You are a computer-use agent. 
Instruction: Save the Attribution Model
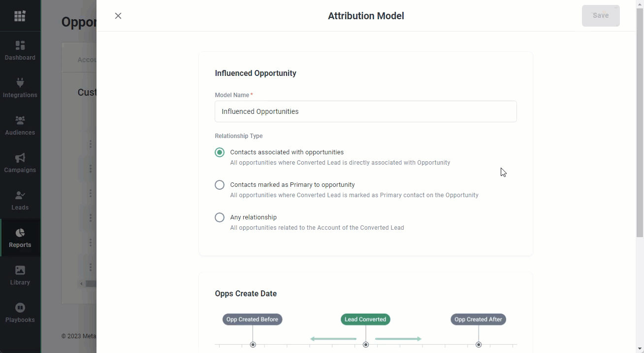[x=601, y=15]
